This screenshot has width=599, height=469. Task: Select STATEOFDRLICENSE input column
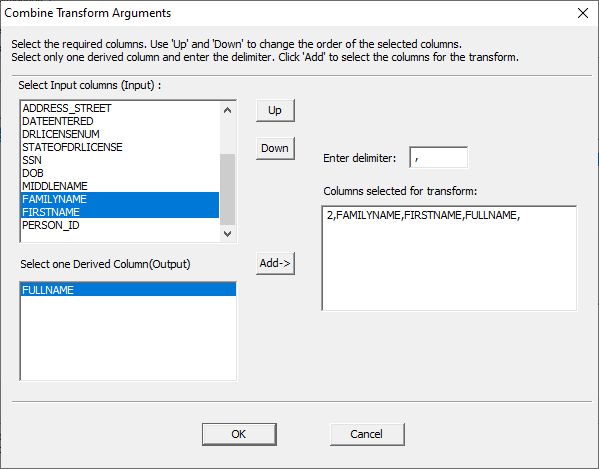click(x=120, y=147)
